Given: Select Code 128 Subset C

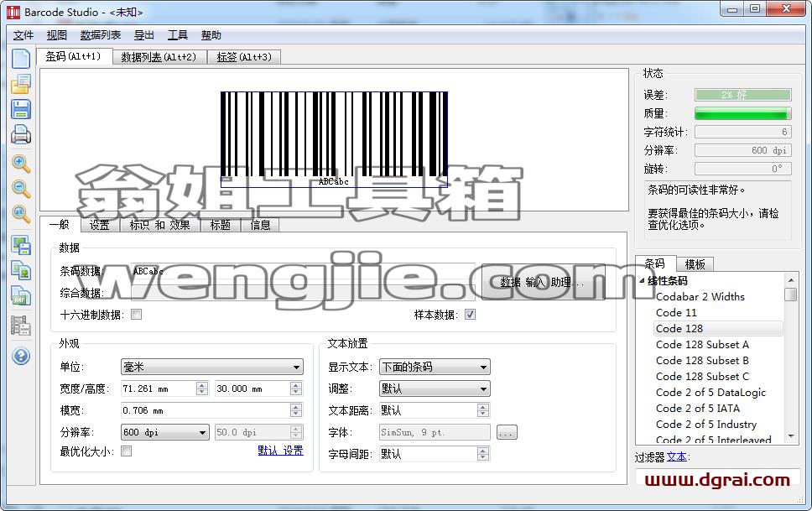Looking at the screenshot, I should [702, 377].
